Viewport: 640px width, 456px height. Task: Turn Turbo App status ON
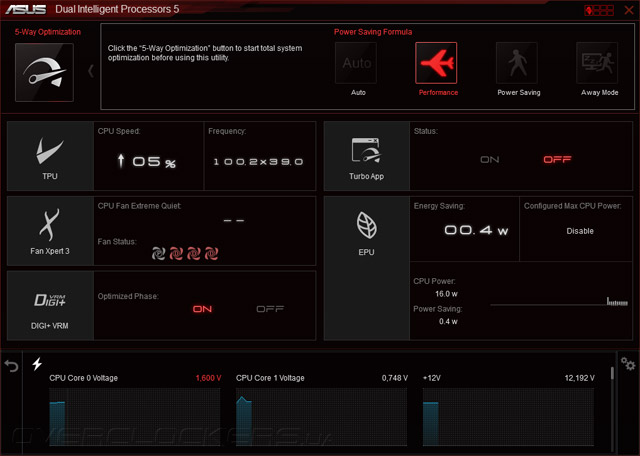point(489,160)
